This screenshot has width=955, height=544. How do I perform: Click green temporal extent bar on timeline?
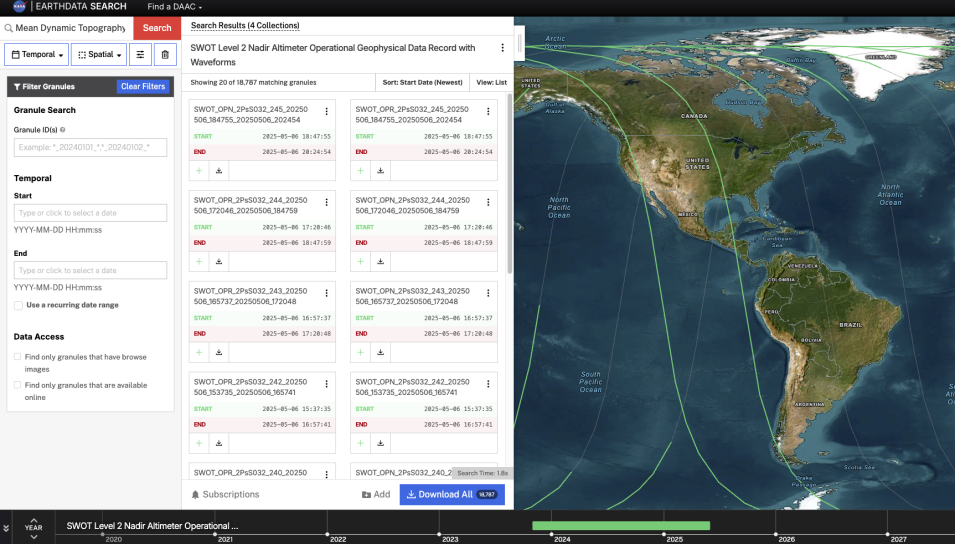(x=621, y=526)
